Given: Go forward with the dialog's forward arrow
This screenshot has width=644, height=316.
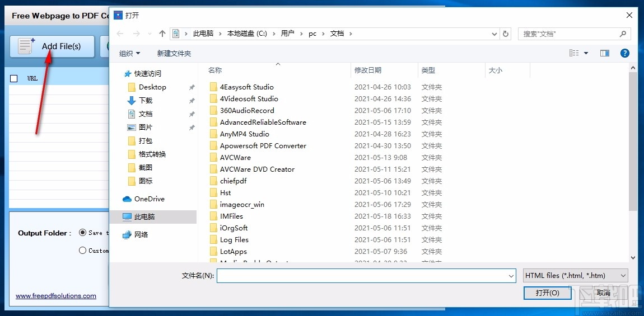Looking at the screenshot, I should pyautogui.click(x=137, y=34).
